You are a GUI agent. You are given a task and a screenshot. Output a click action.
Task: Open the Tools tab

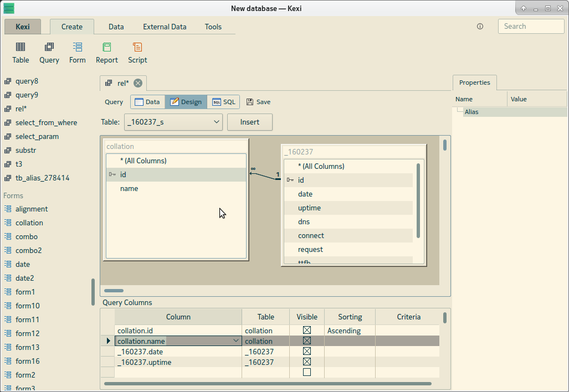pyautogui.click(x=213, y=27)
